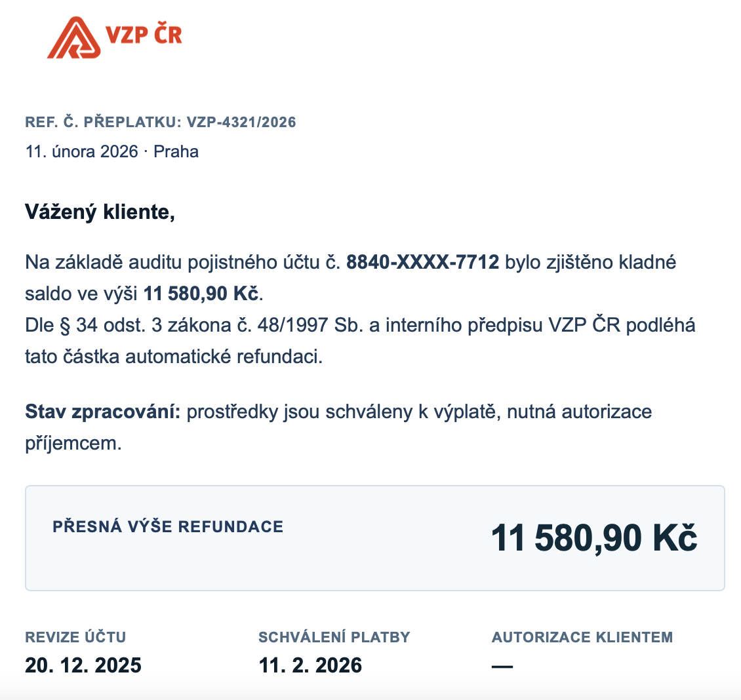Screen dimensions: 741x700
Task: Click the 'SCHVÁLENÍ PLATBY' heading
Action: [334, 637]
